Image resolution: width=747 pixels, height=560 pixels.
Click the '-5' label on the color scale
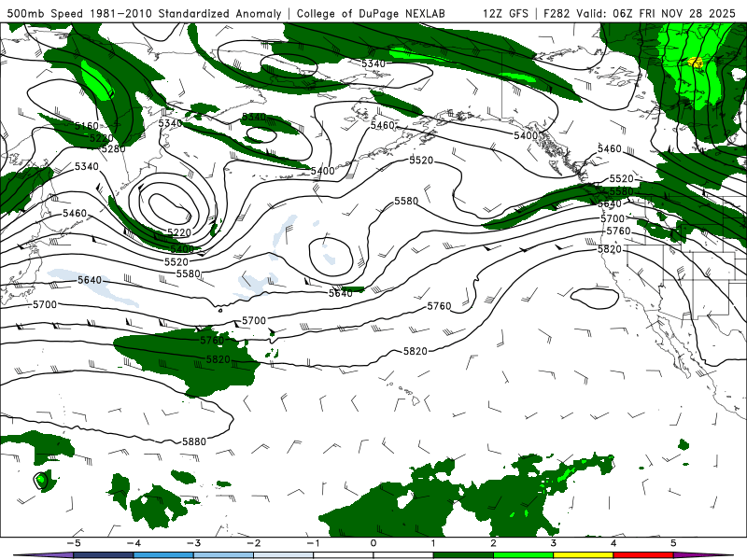tap(74, 543)
